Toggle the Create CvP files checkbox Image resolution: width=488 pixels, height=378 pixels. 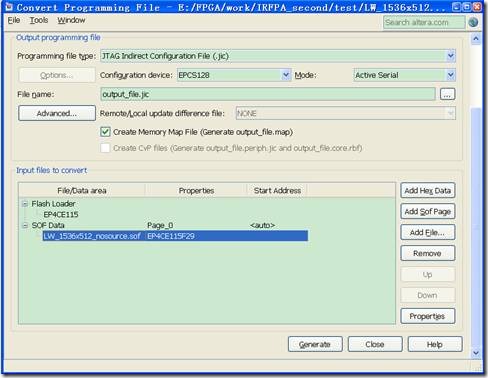(105, 148)
